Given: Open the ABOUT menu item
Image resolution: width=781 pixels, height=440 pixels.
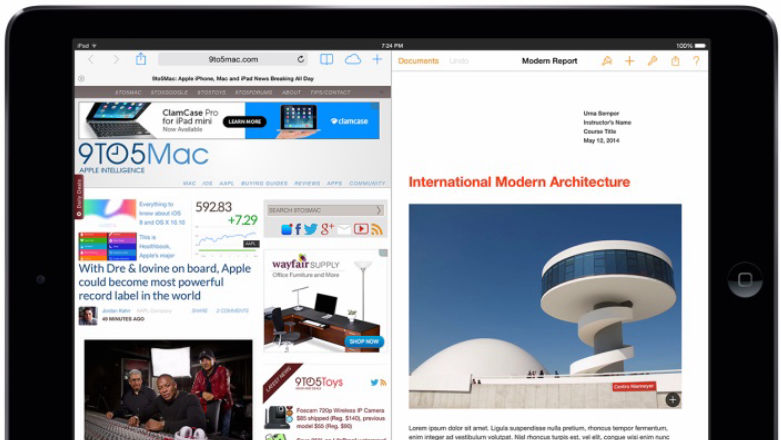Looking at the screenshot, I should point(291,92).
